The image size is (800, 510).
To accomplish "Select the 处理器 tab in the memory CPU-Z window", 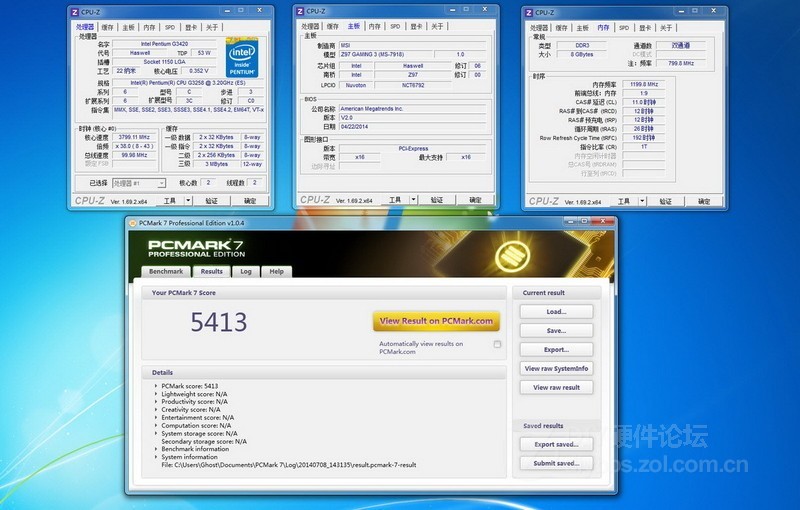I will tap(539, 28).
